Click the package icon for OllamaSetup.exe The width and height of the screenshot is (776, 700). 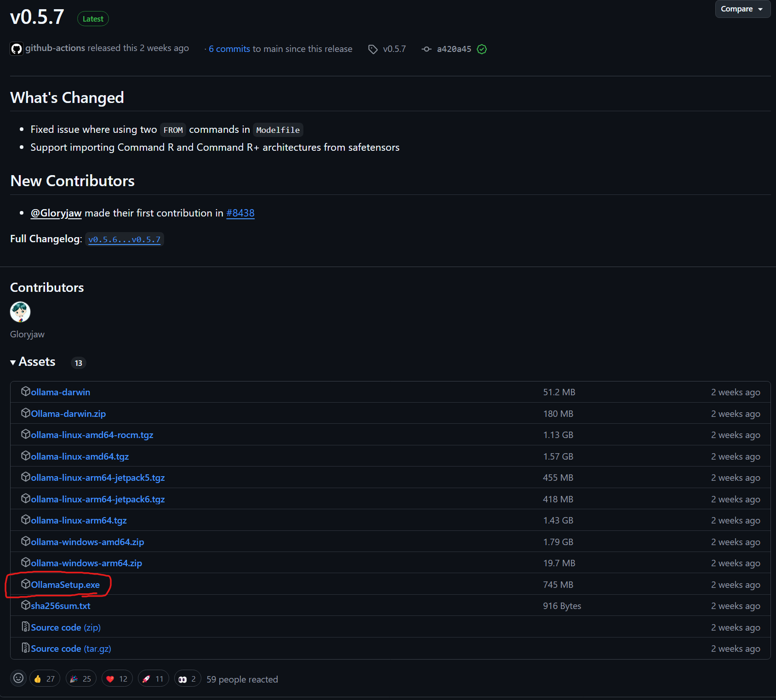tap(26, 584)
